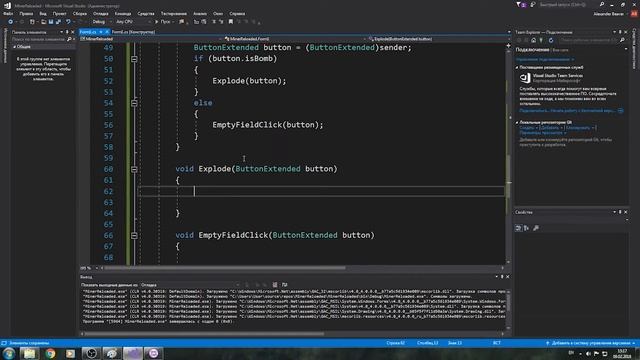Click Team Explorer connect plug icon
The height and width of the screenshot is (360, 640).
coord(541,40)
